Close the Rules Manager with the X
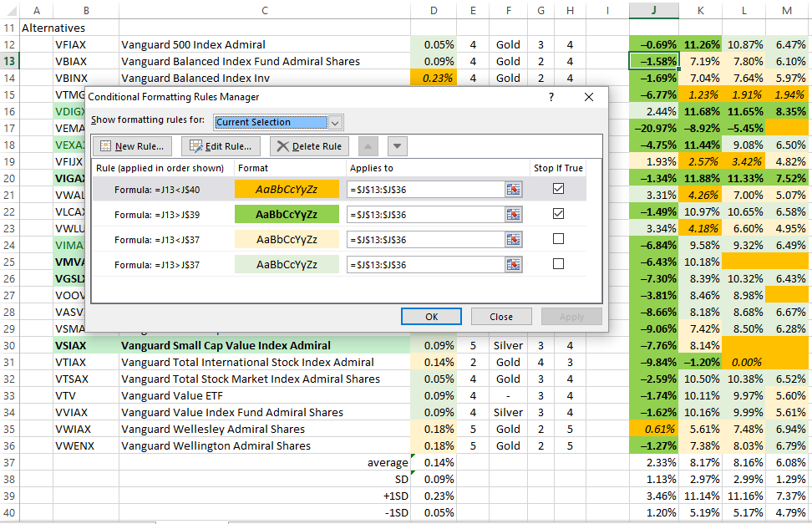This screenshot has height=524, width=812. click(x=589, y=97)
